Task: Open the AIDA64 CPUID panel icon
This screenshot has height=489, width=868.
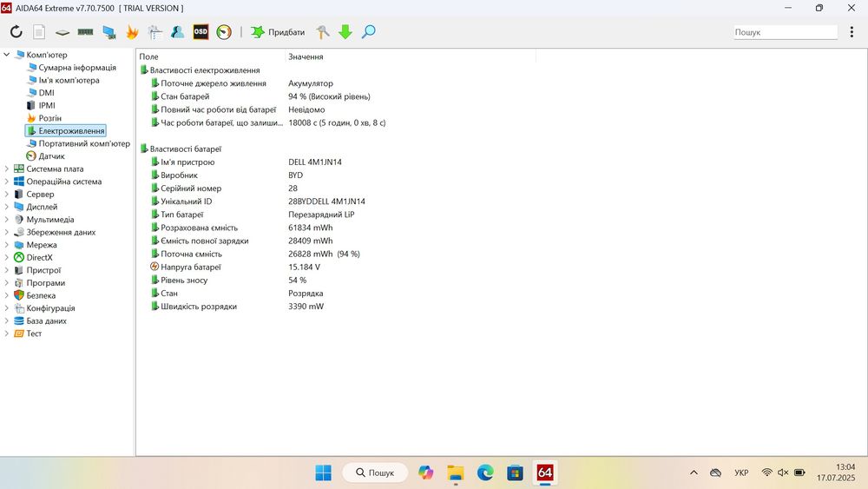Action: 155,32
